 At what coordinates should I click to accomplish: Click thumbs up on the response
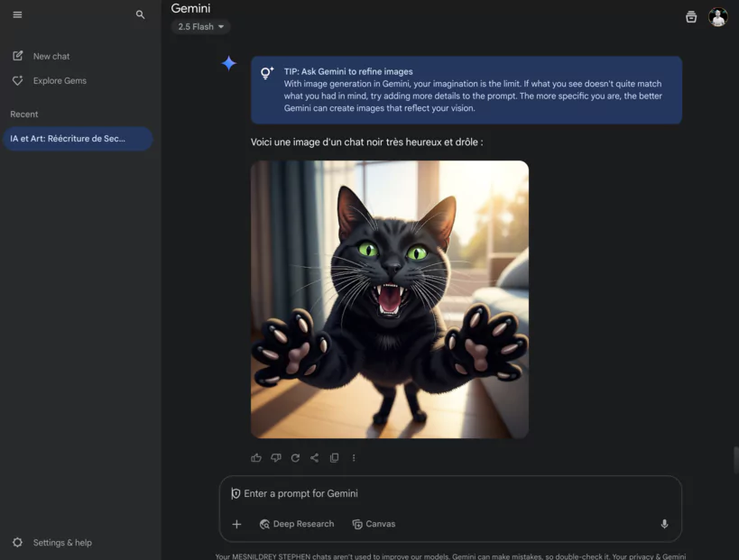coord(256,458)
